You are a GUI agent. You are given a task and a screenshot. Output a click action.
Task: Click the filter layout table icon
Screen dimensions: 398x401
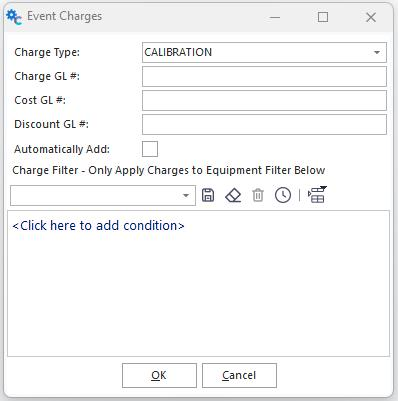point(317,195)
